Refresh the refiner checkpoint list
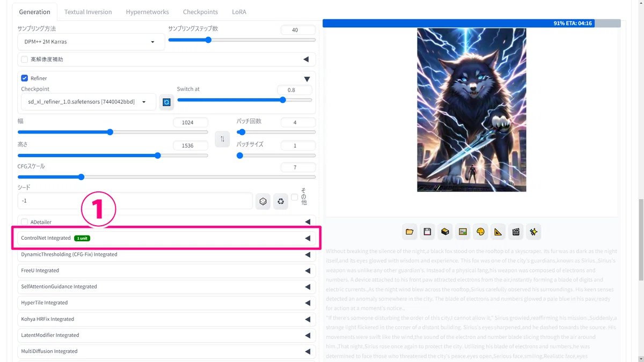This screenshot has height=362, width=644. [166, 102]
